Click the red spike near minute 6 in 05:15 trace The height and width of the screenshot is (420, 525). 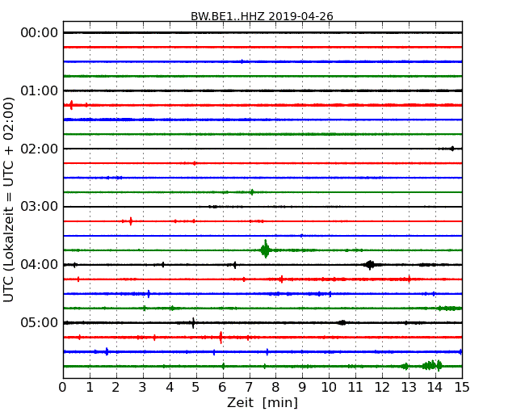pos(220,338)
